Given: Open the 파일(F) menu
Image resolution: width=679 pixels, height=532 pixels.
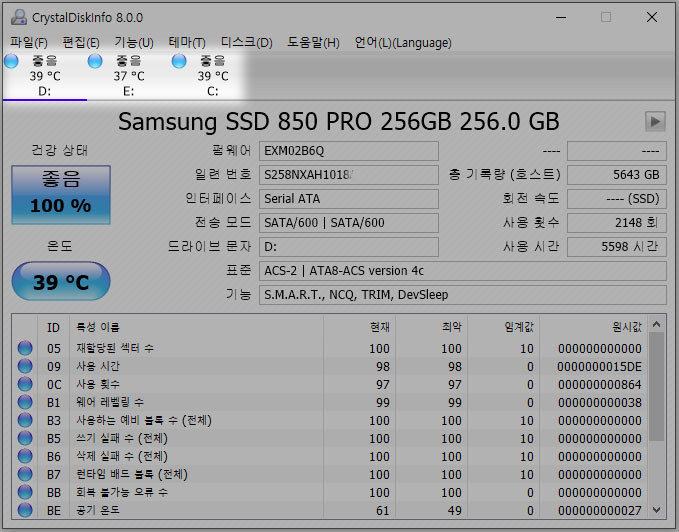Looking at the screenshot, I should [x=29, y=42].
